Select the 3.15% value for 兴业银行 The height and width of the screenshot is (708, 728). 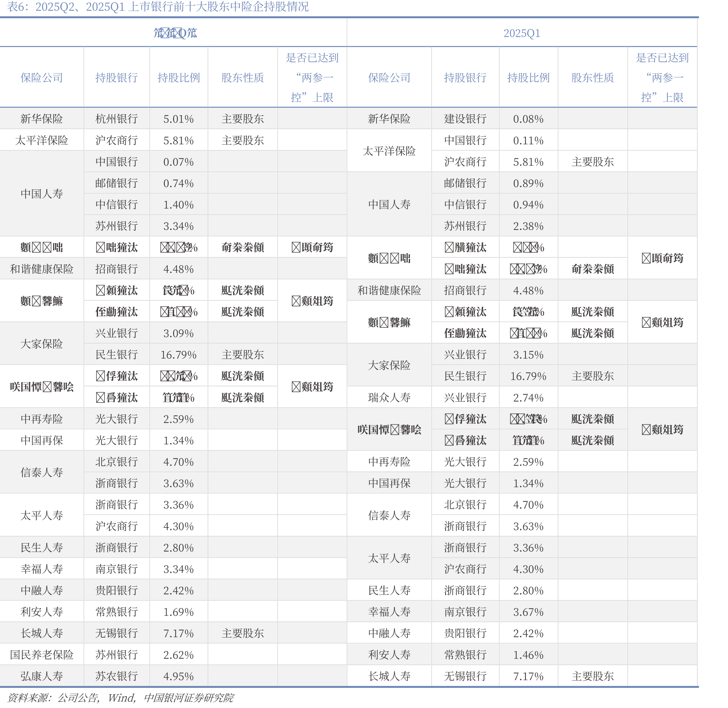[528, 355]
